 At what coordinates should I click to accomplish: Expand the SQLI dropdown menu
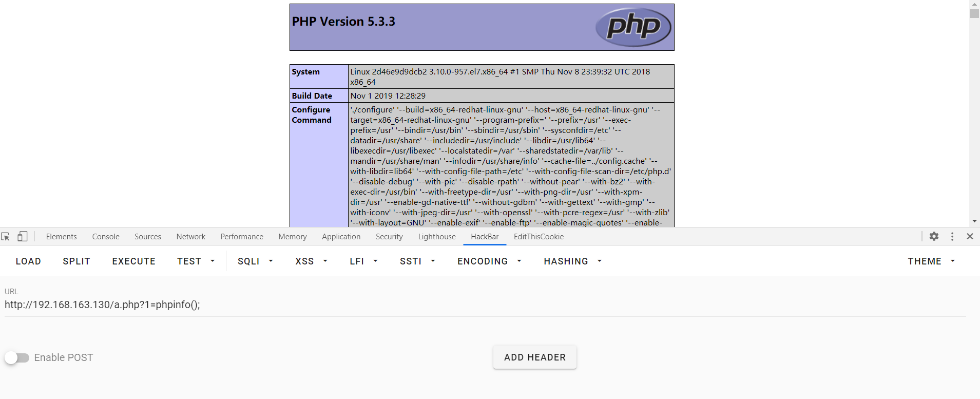click(255, 261)
